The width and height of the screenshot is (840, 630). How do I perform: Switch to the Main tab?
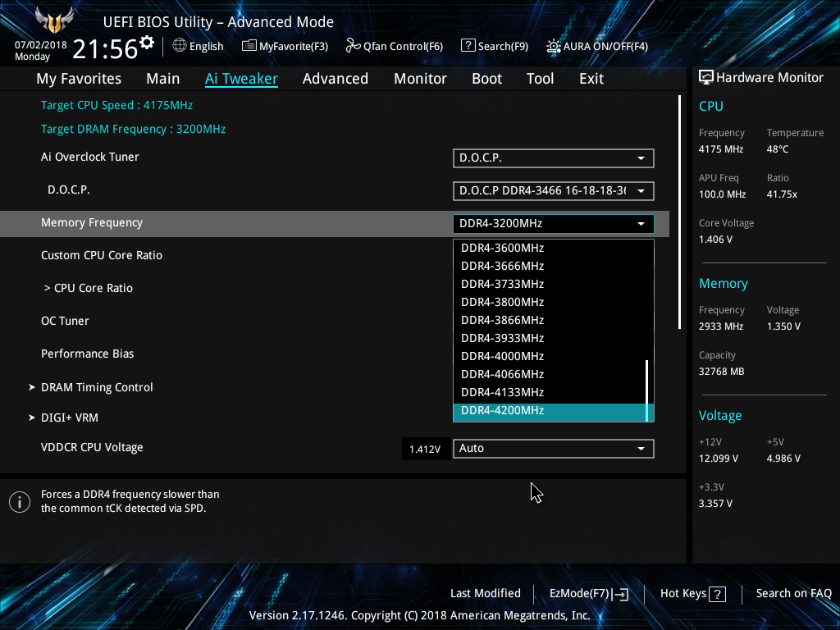click(x=163, y=79)
